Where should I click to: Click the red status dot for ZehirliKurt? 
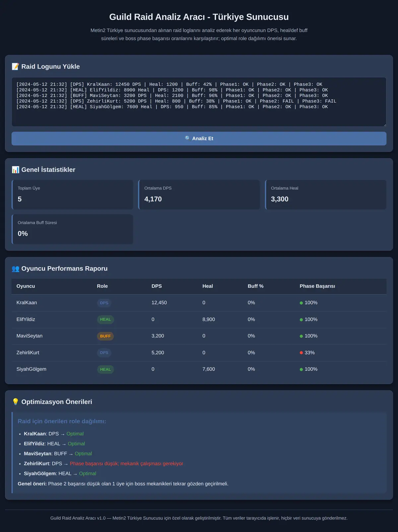pos(301,353)
